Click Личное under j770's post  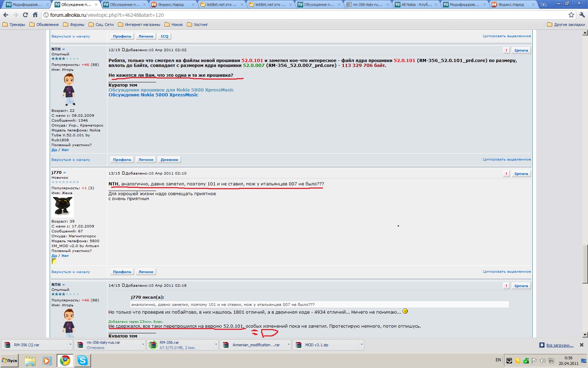click(146, 272)
